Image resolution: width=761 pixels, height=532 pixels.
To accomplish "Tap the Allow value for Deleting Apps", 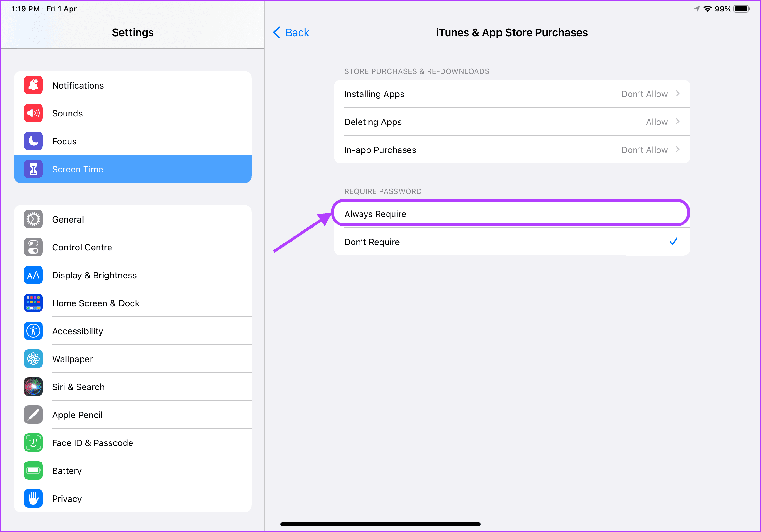I will coord(657,122).
